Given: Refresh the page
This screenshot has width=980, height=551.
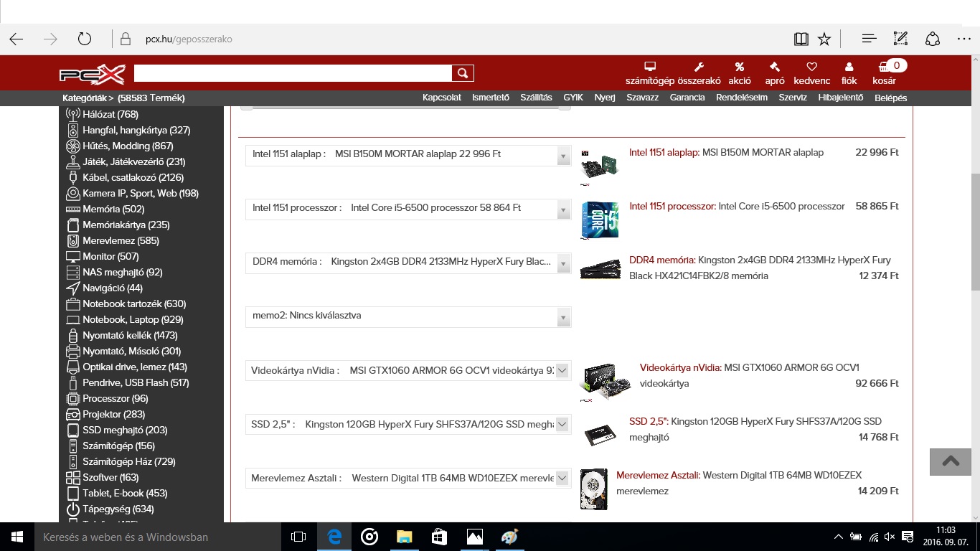Looking at the screenshot, I should point(84,39).
